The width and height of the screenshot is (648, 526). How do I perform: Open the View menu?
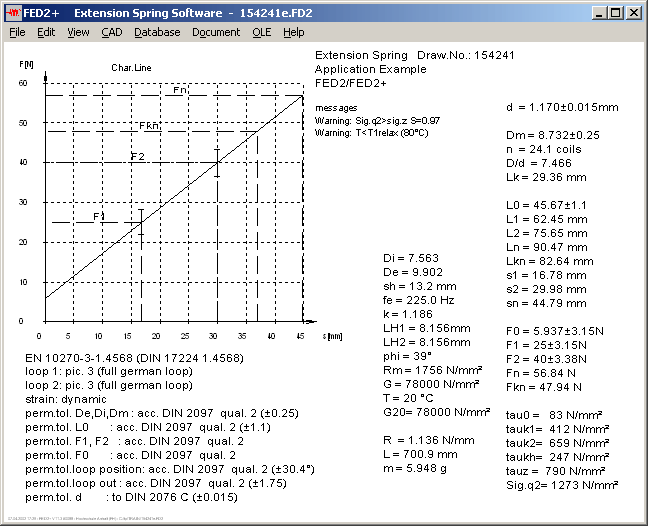78,32
